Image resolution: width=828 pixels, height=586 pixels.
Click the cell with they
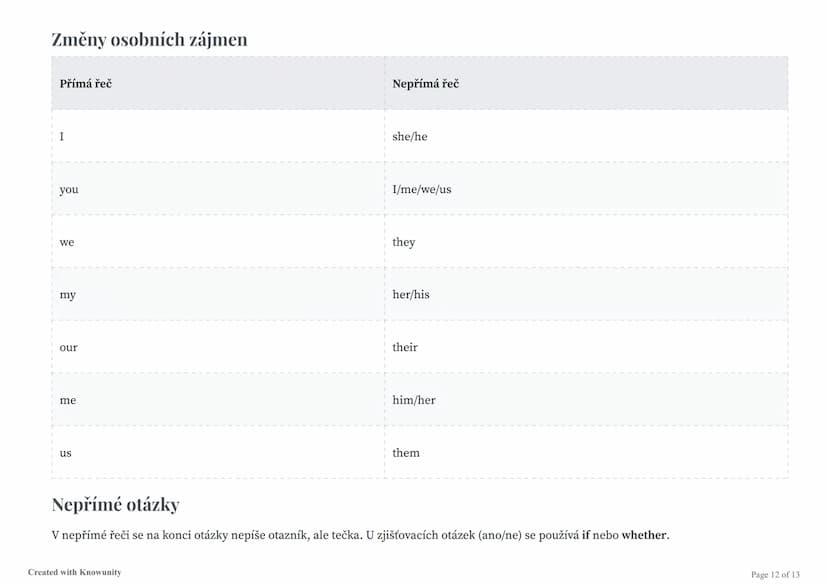click(586, 242)
